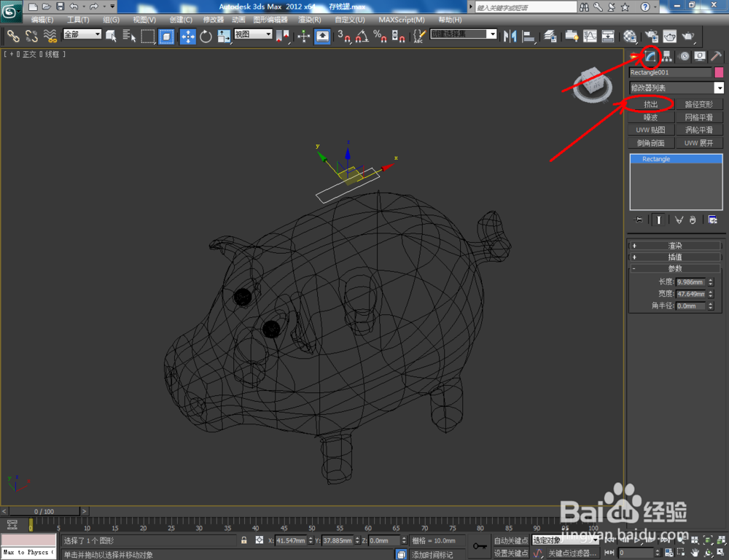Toggle 3D Snaps magnet icon
729x560 pixels.
click(343, 36)
